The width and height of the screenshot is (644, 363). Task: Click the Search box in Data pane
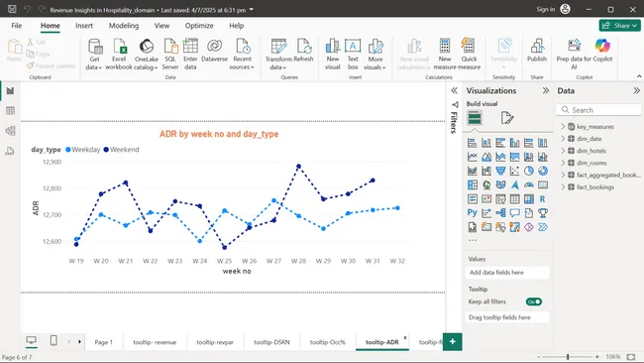click(x=598, y=110)
